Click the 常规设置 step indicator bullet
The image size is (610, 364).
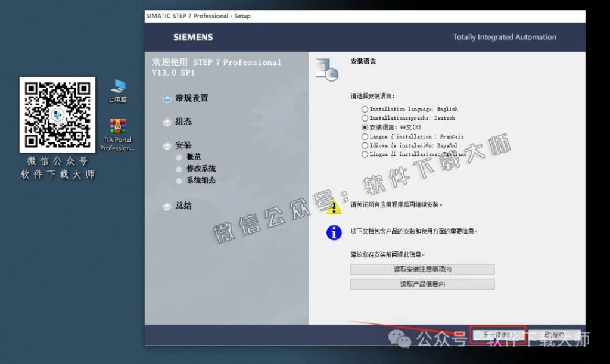pyautogui.click(x=167, y=98)
